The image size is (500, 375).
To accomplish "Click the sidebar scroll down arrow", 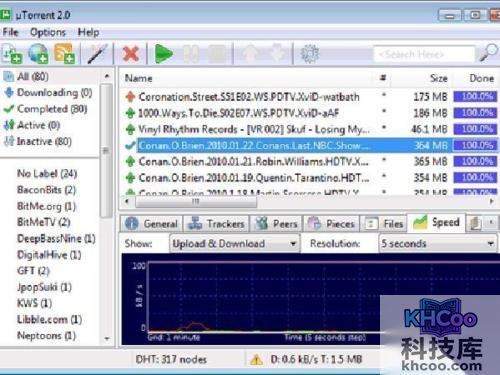I will click(x=107, y=339).
